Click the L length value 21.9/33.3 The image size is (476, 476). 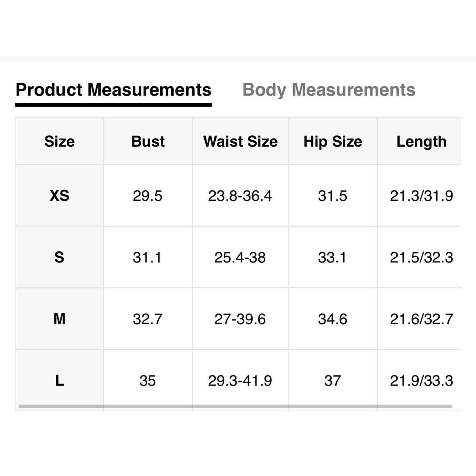point(421,381)
